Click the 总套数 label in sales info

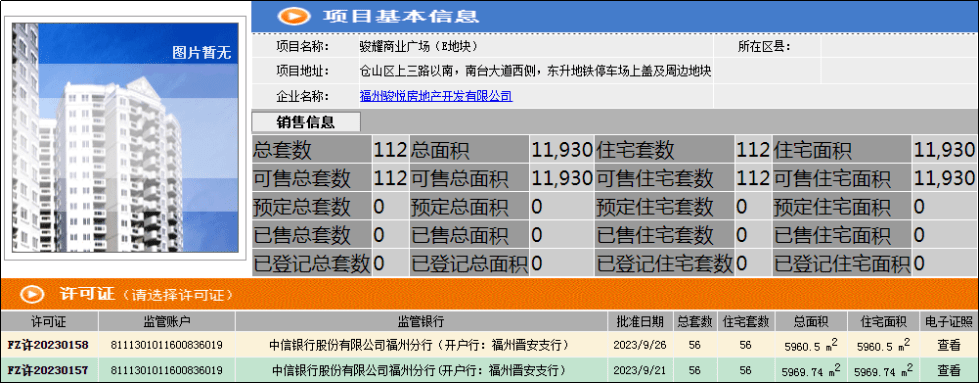point(281,150)
